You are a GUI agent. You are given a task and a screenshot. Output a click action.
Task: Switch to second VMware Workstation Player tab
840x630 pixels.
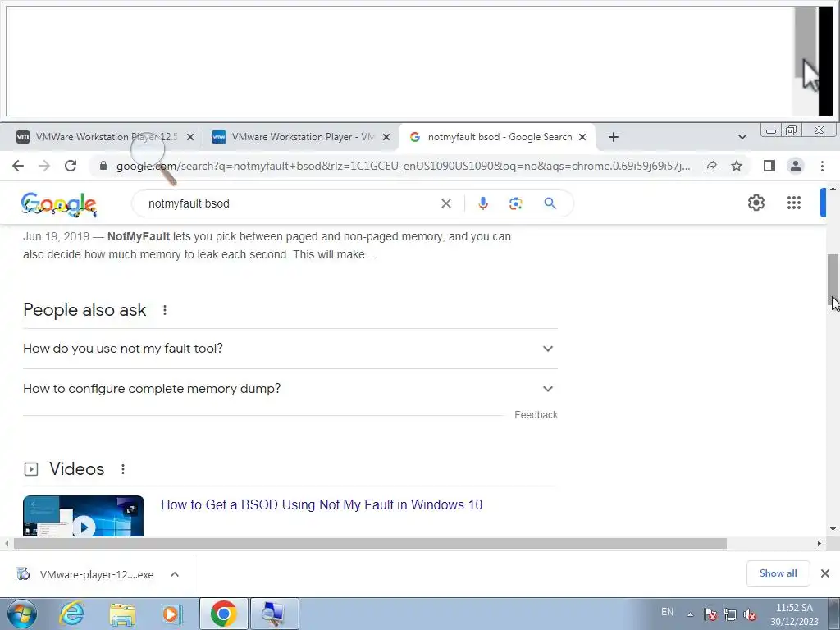300,137
